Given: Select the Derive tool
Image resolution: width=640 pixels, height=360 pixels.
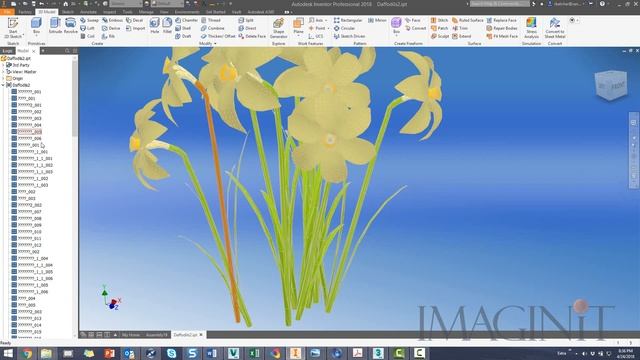Looking at the screenshot, I should pyautogui.click(x=111, y=28).
